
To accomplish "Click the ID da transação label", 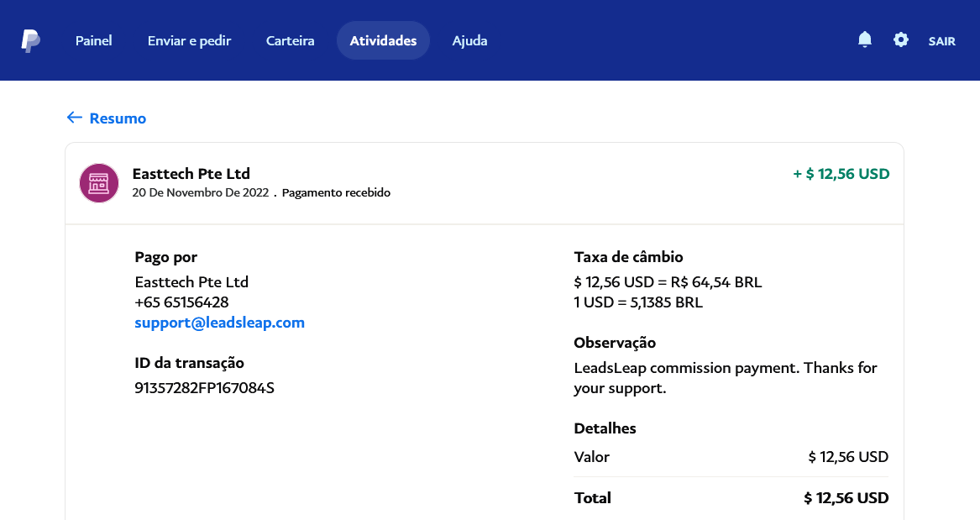I will pyautogui.click(x=190, y=363).
